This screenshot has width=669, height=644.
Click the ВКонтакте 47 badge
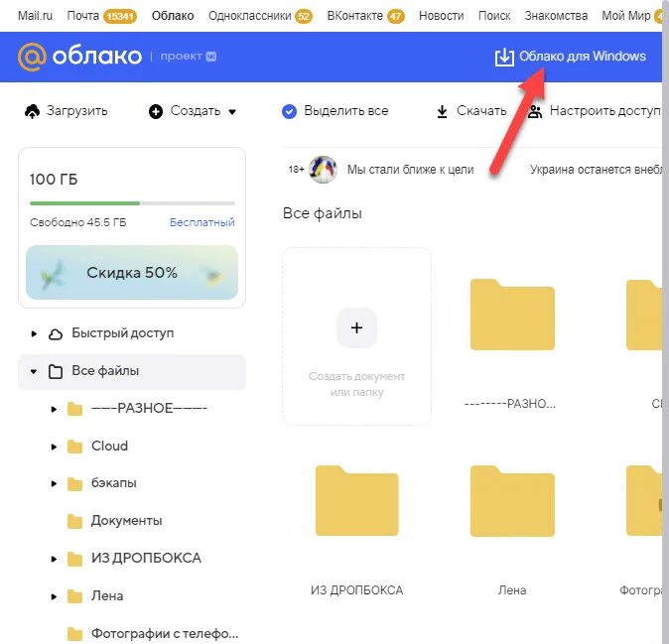395,16
